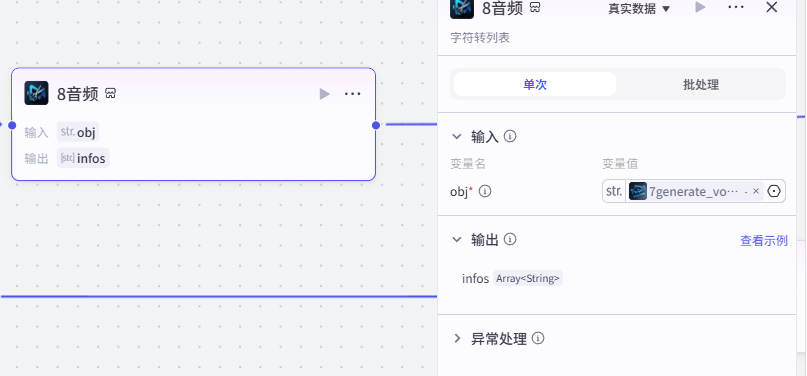Click the badge icon beside 8音频 canvas title
Viewport: 807px width, 376px height.
tap(110, 93)
